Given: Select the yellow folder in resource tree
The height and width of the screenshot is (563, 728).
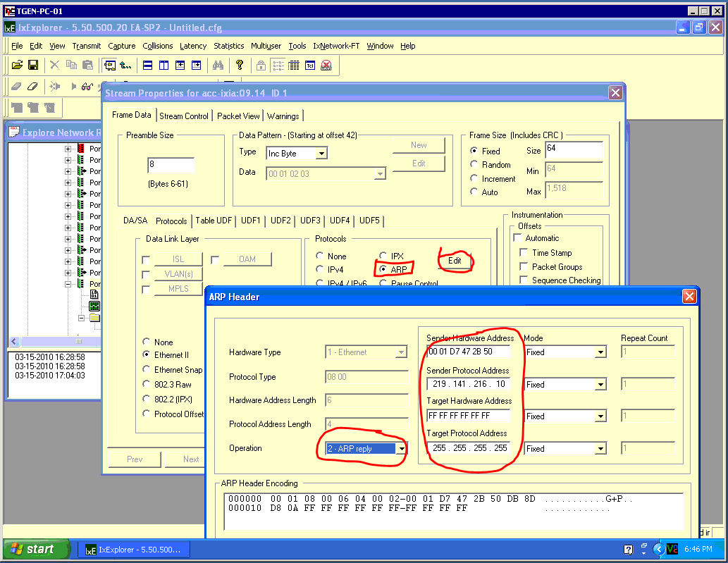Looking at the screenshot, I should tap(94, 318).
